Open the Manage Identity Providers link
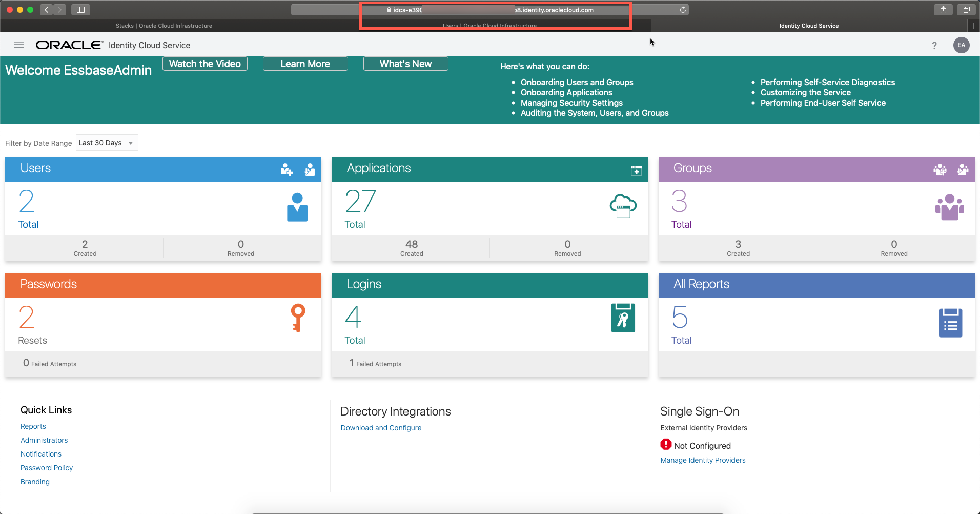Screen dimensions: 980x514 pyautogui.click(x=703, y=460)
